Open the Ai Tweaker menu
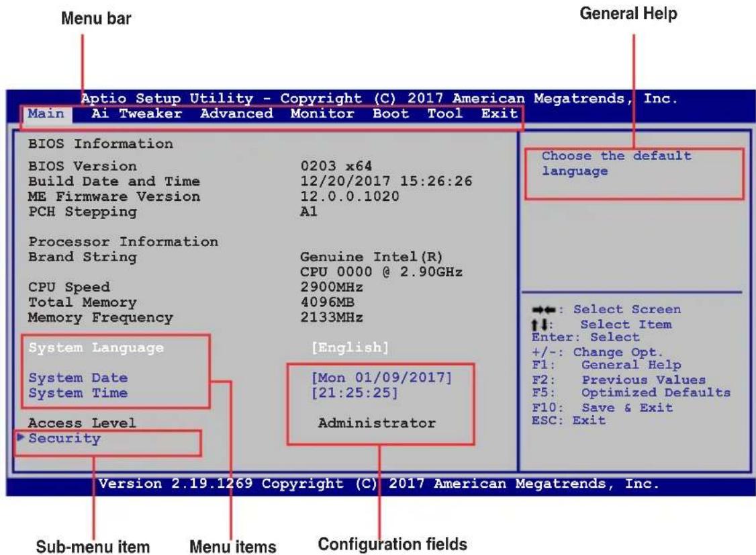Screen dimensions: 756x555 point(136,114)
